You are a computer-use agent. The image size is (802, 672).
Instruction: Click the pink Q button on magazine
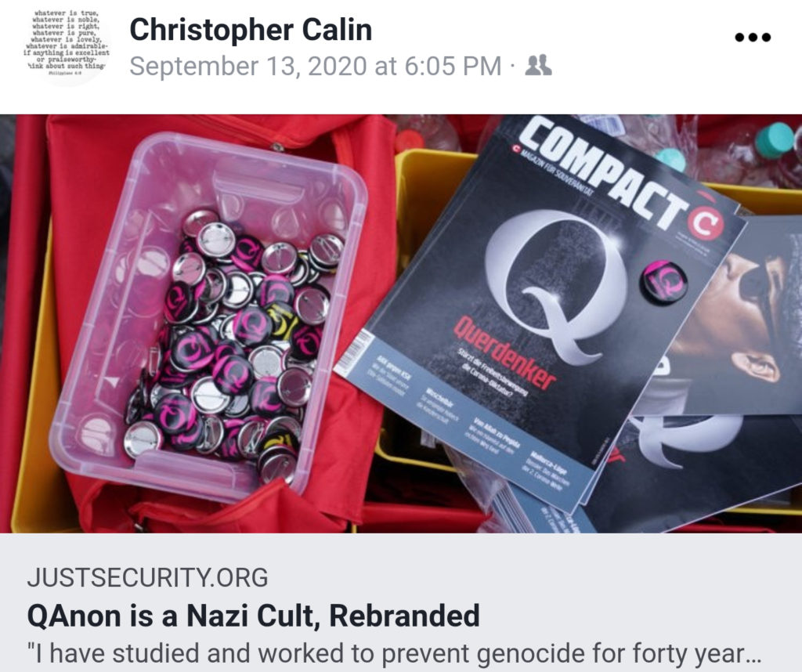pos(664,282)
